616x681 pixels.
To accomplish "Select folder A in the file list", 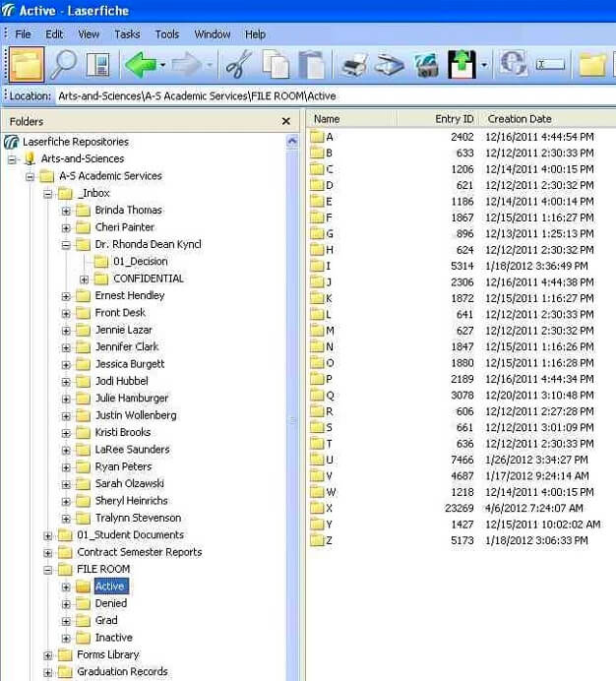I will [x=330, y=137].
